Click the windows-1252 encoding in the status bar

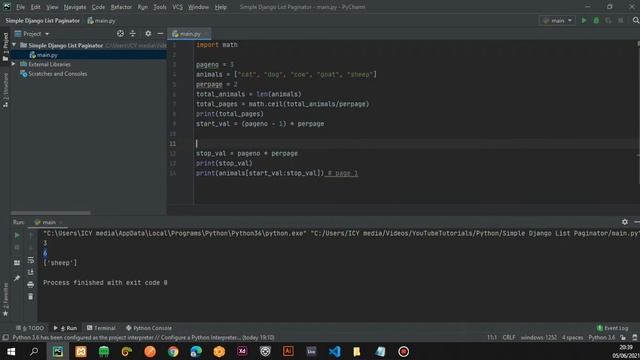click(539, 338)
